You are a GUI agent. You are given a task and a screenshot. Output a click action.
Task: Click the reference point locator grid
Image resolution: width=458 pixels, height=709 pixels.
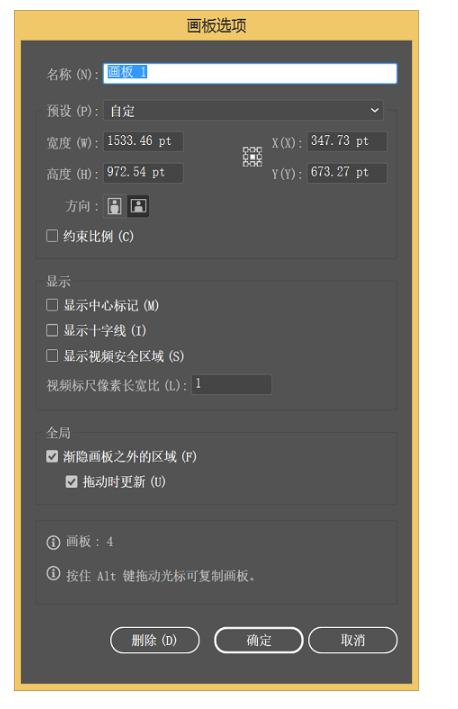[252, 157]
